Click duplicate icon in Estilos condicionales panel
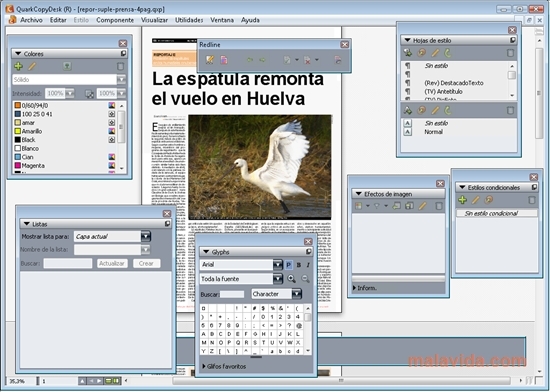Viewport: 550px width, 392px height. coord(489,200)
